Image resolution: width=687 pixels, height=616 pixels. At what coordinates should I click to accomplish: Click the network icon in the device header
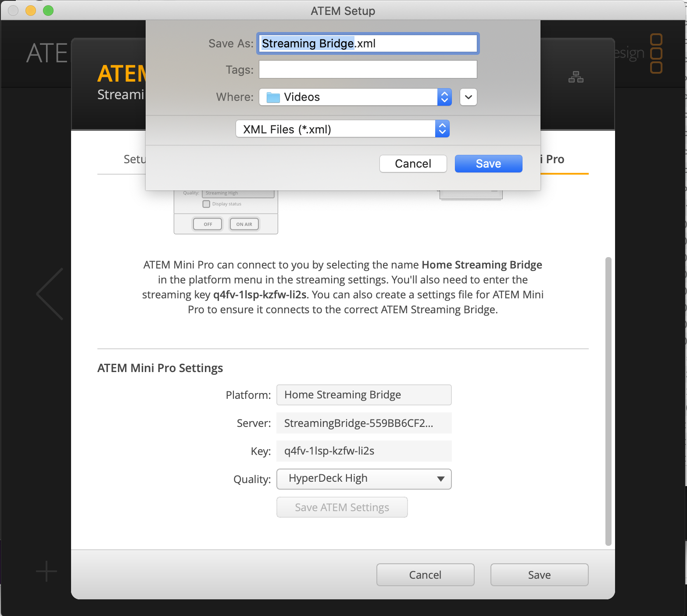coord(576,77)
